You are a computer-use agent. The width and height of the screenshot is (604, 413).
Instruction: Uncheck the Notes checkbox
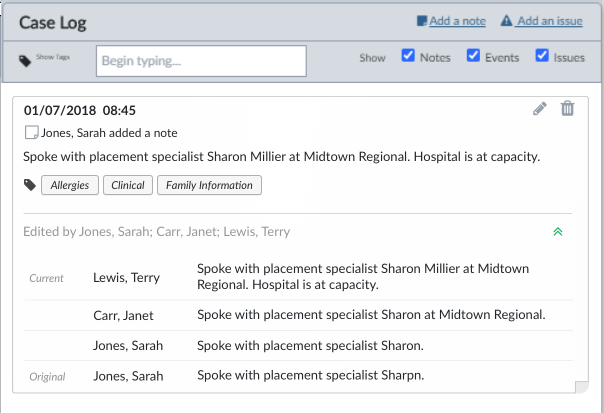(x=408, y=55)
